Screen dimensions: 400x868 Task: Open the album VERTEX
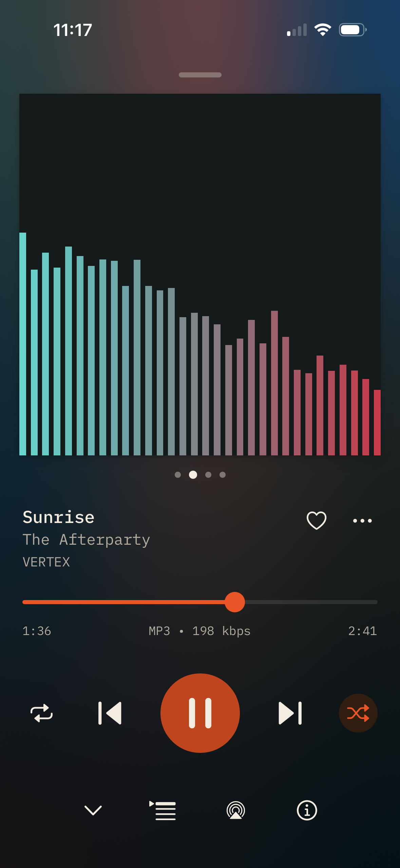[x=46, y=562]
